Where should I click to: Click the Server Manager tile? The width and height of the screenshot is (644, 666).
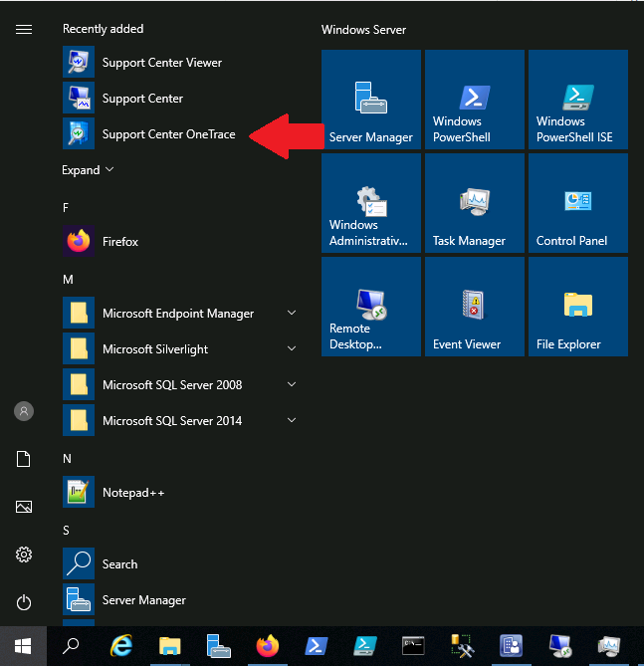371,100
